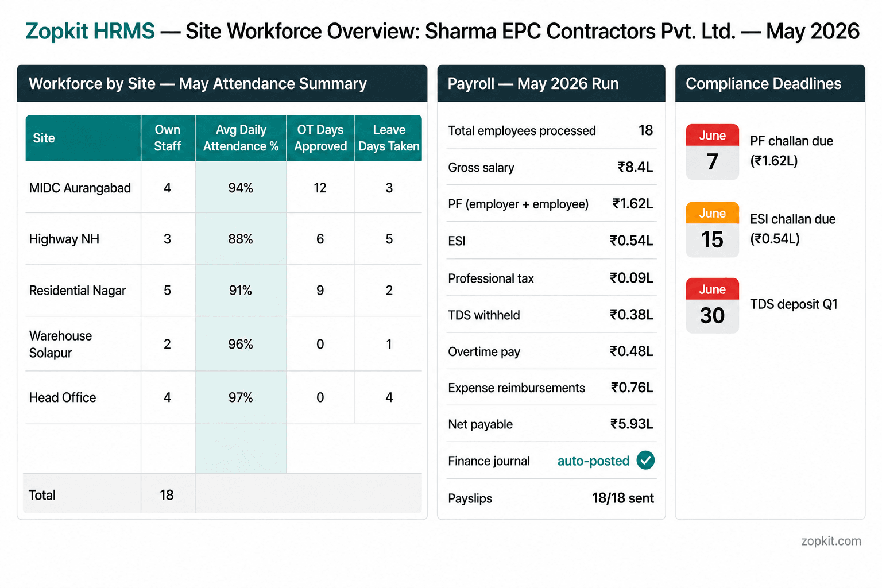Viewport: 882px width, 588px height.
Task: Select the Compliance Deadlines panel header
Action: click(770, 84)
